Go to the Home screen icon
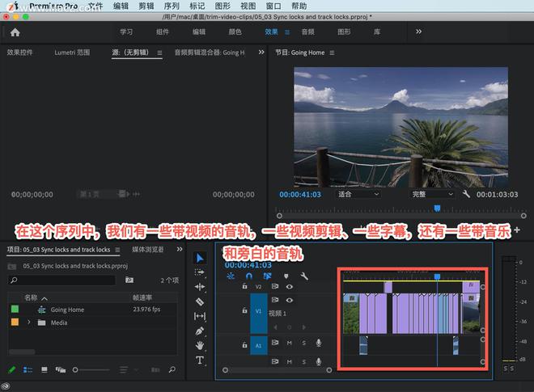This screenshot has height=392, width=534. (15, 32)
